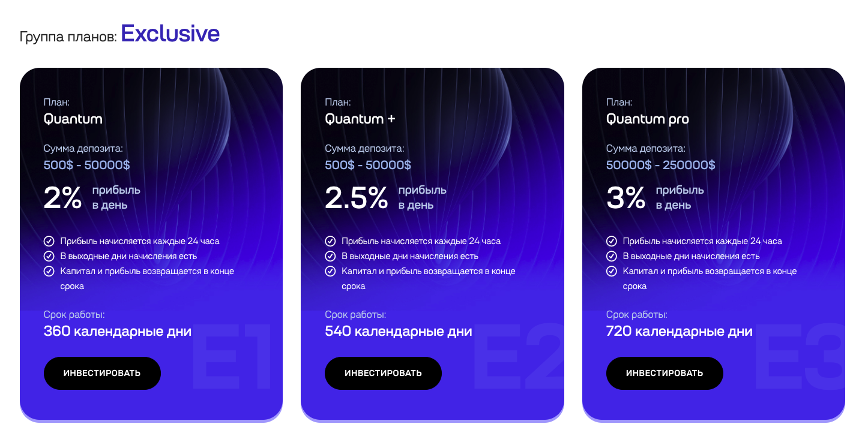This screenshot has width=868, height=448.
Task: Click Quantum pro card's 24-hour profit checkmark icon
Action: 612,241
